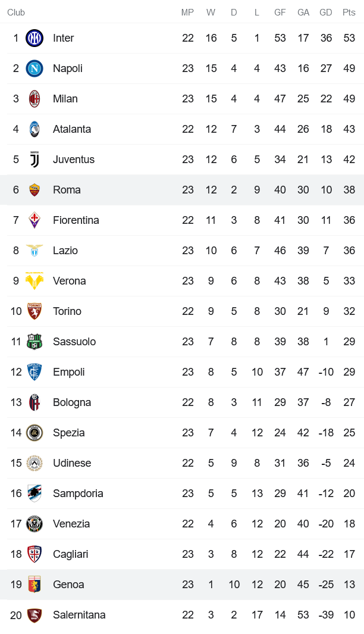The height and width of the screenshot is (634, 364).
Task: Click the Fiorentina badge icon
Action: click(34, 220)
